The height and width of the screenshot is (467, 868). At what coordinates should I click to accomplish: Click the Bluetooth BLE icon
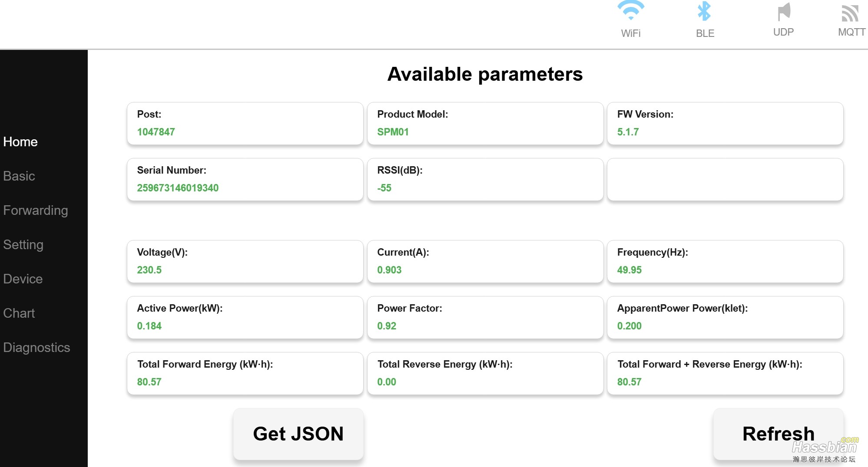[704, 12]
